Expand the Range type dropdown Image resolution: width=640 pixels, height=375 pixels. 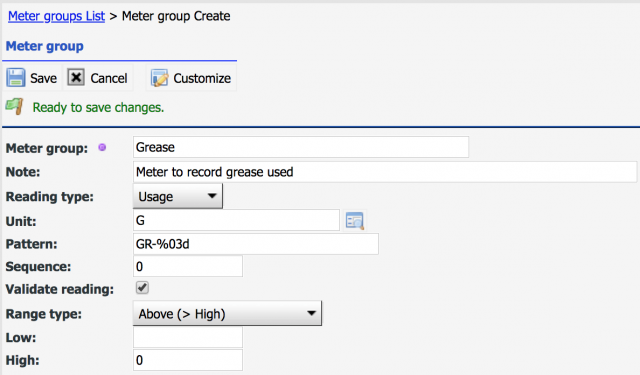pos(227,313)
